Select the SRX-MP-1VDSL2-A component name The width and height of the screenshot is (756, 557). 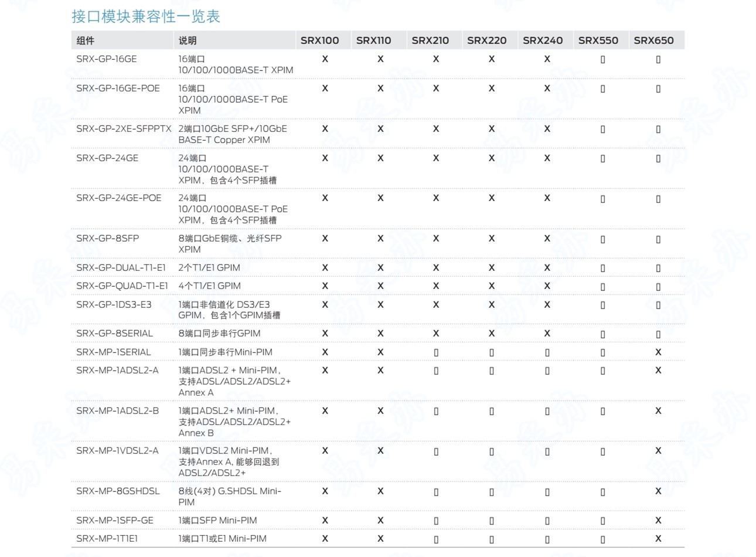coord(117,451)
